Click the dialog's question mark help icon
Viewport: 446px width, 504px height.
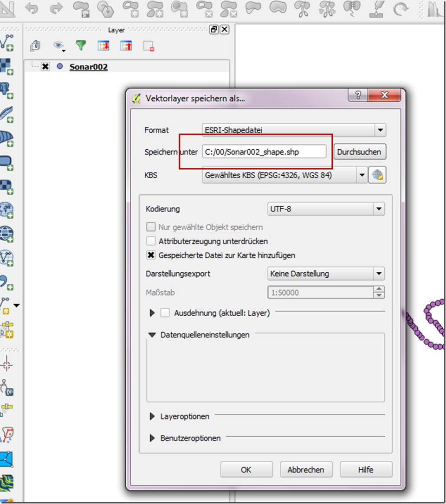point(358,96)
